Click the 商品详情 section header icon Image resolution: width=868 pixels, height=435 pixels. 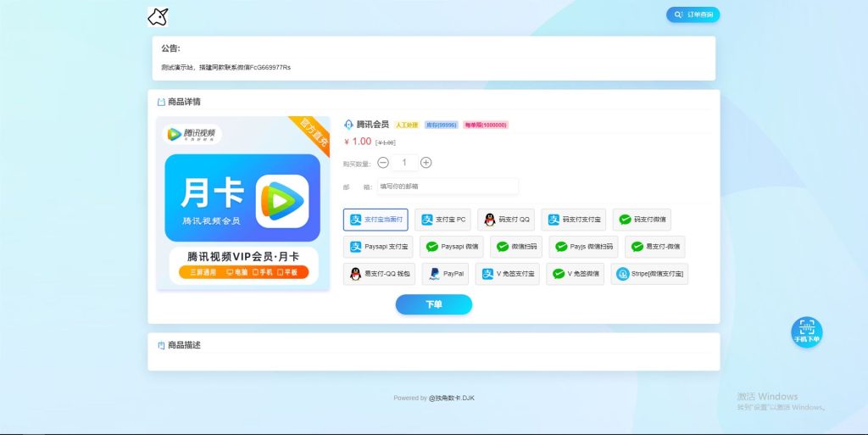pos(161,102)
